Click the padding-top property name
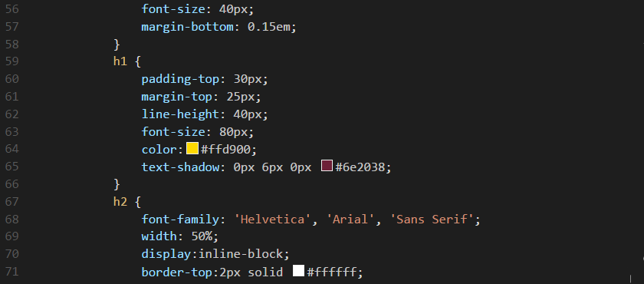This screenshot has width=644, height=284. click(181, 79)
